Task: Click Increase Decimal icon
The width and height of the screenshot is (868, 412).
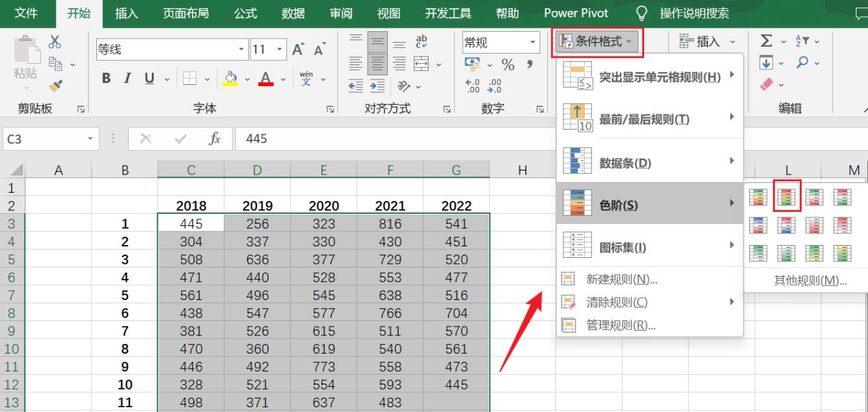Action: coord(473,86)
